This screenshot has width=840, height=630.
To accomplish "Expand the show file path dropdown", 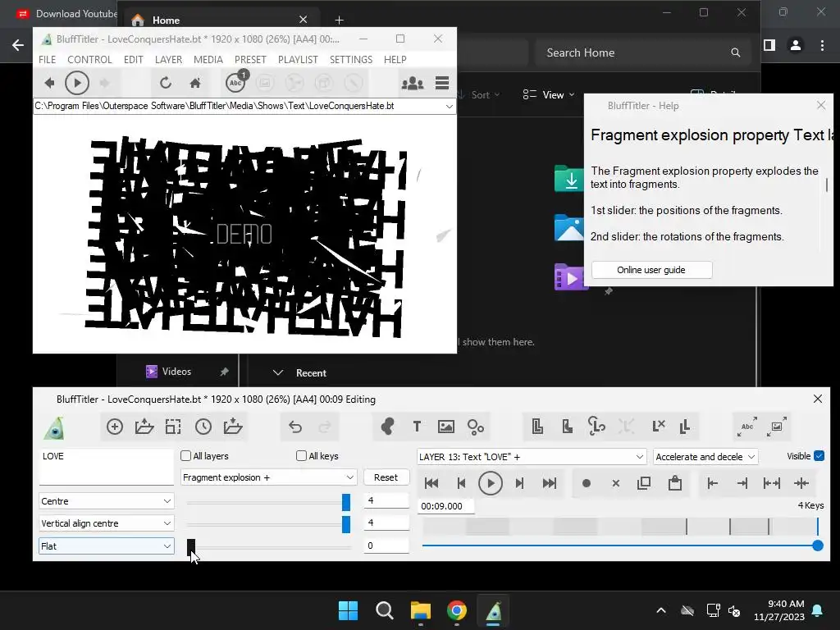I will point(449,106).
